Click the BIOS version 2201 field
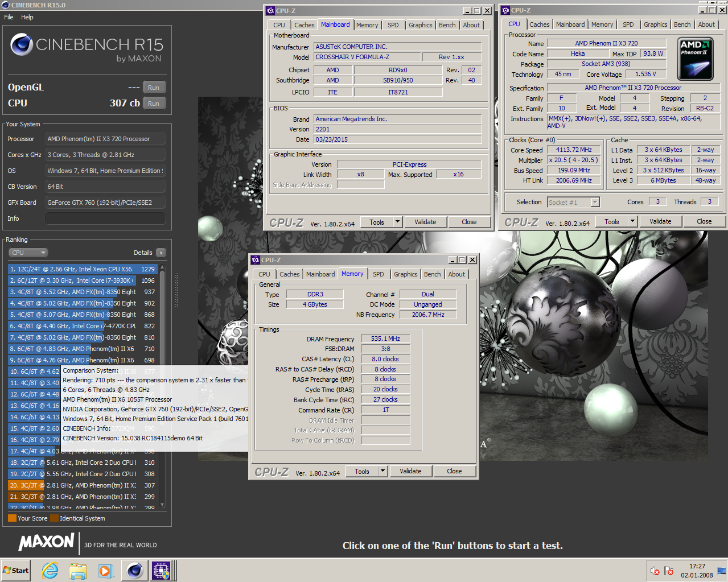Screen dimensions: 728x582 pyautogui.click(x=398, y=129)
